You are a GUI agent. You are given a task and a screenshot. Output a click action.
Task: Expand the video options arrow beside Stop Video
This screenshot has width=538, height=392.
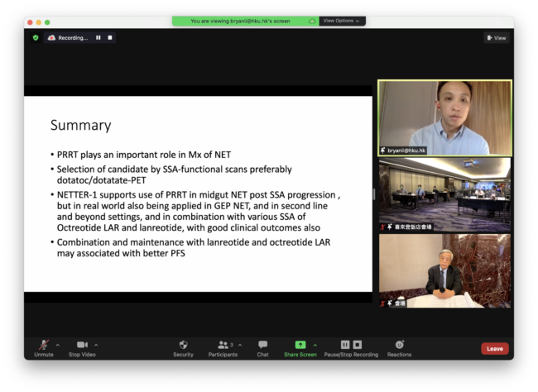(97, 345)
